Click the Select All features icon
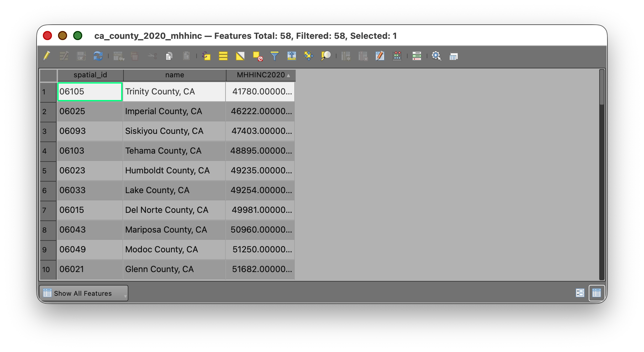This screenshot has height=352, width=644. 223,56
